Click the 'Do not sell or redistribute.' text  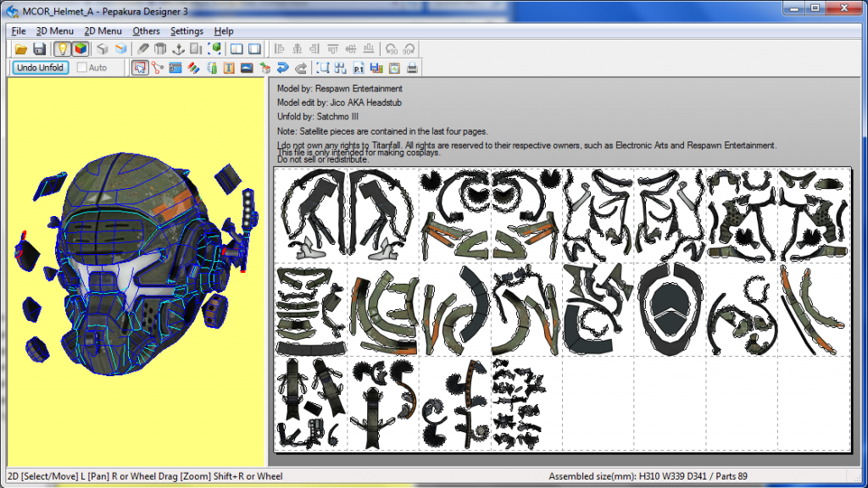click(323, 160)
